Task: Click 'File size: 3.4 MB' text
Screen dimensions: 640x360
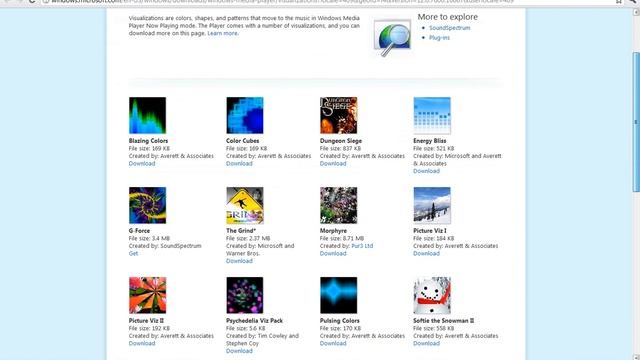Action: point(149,238)
